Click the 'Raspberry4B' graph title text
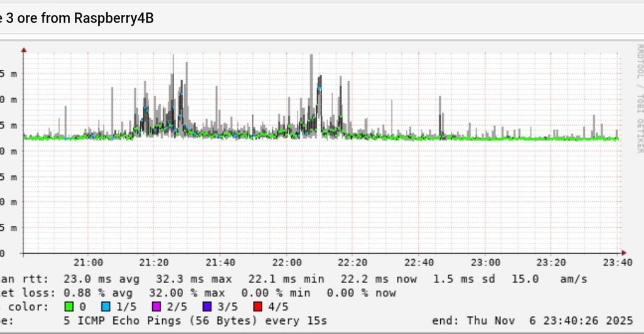 point(114,18)
